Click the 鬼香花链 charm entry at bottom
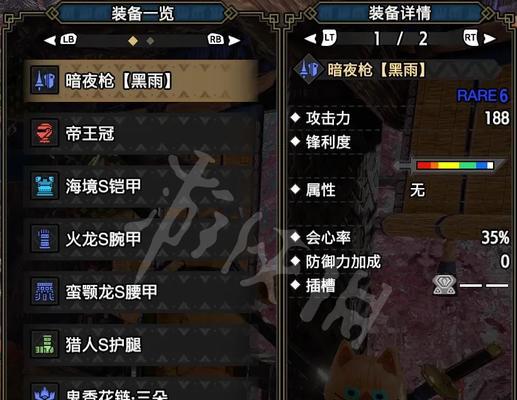 click(x=142, y=391)
